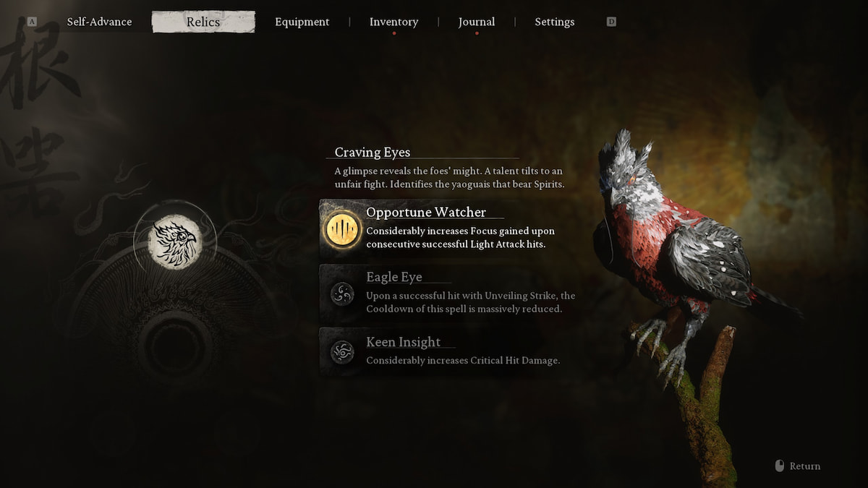
Task: Click the Craving Eyes relic title
Action: click(x=373, y=152)
